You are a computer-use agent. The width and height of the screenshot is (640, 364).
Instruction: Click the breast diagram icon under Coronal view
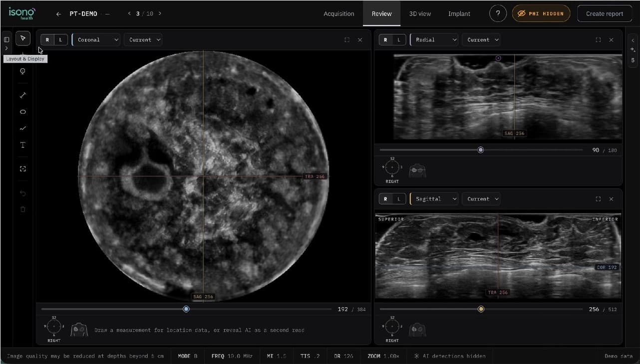[x=79, y=329]
